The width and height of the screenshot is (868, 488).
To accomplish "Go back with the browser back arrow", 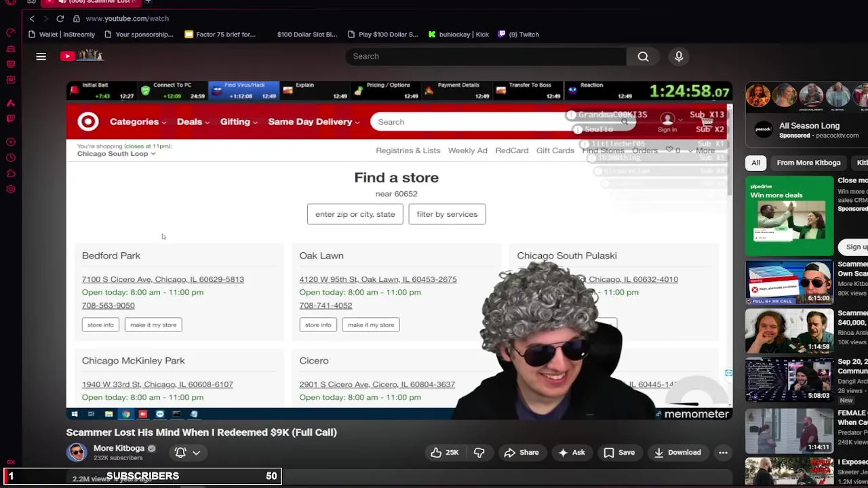I will tap(32, 18).
